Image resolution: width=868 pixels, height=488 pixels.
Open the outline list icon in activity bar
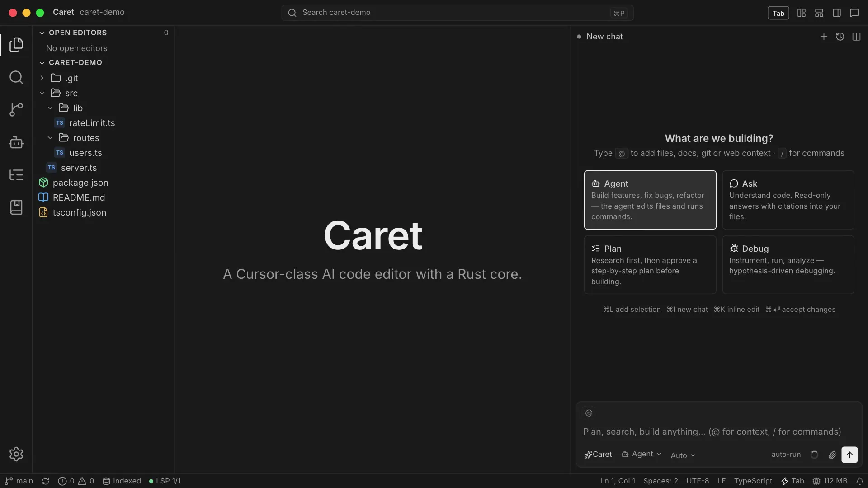(x=16, y=174)
